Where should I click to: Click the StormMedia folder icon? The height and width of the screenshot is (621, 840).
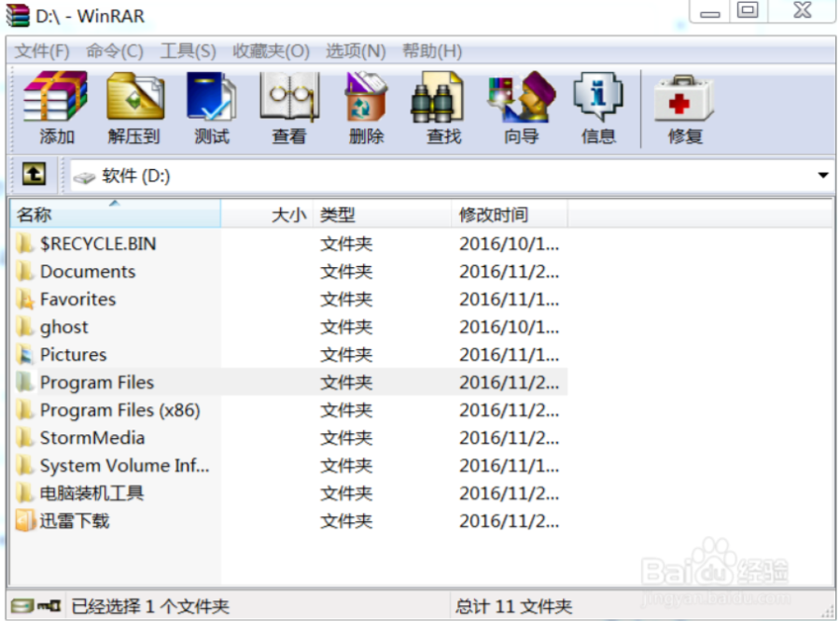click(x=24, y=438)
